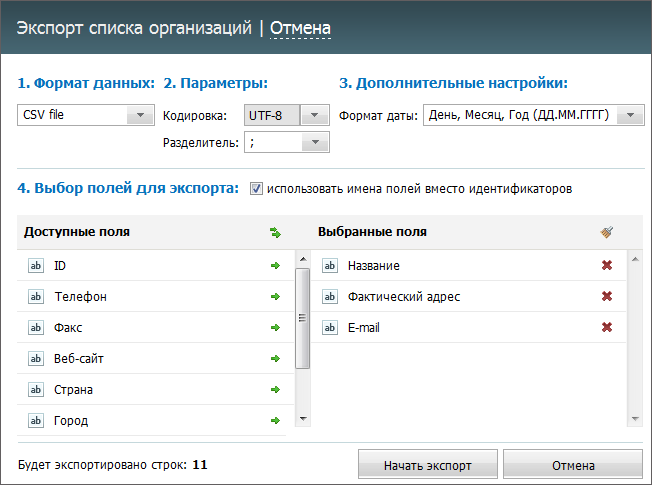Expand the Кодировка UTF-8 dropdown
This screenshot has width=652, height=485.
pos(314,115)
